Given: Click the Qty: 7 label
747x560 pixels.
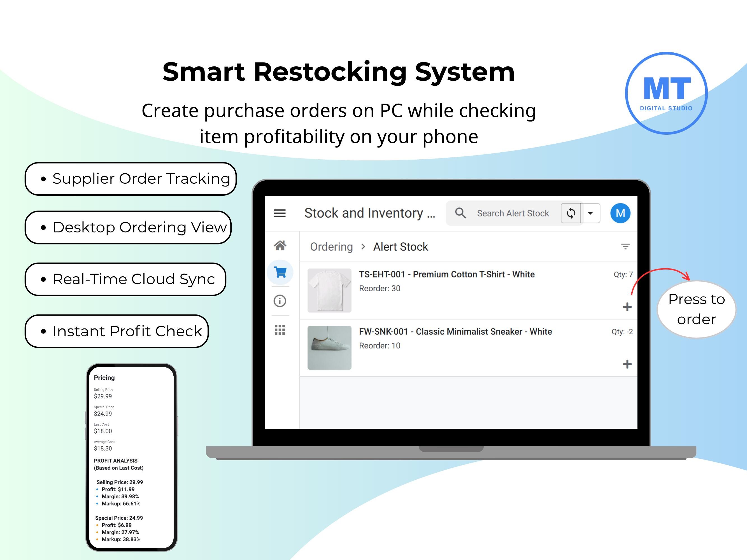Looking at the screenshot, I should coord(623,274).
